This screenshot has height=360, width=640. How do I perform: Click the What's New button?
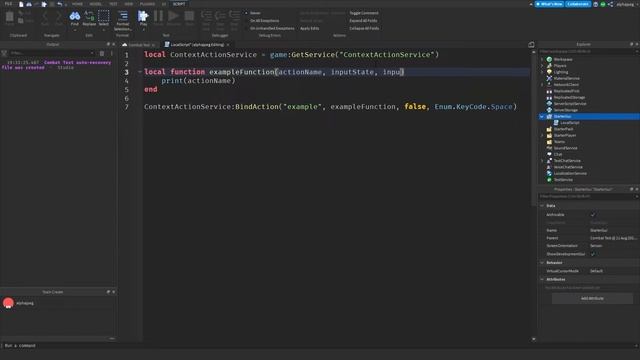549,4
